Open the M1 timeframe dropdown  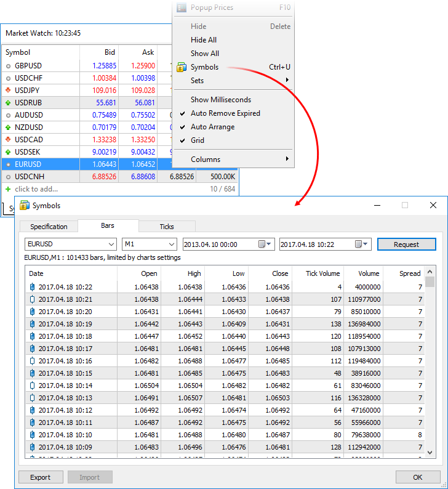pyautogui.click(x=171, y=244)
